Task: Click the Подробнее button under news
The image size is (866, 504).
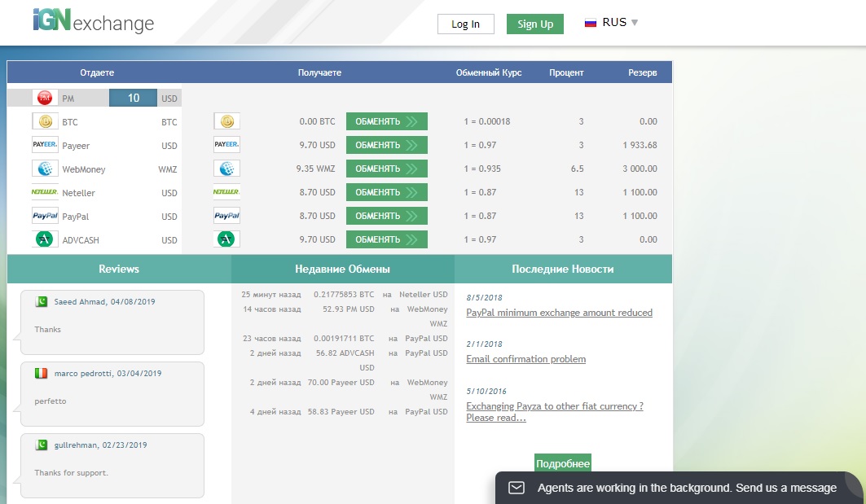Action: [x=562, y=463]
